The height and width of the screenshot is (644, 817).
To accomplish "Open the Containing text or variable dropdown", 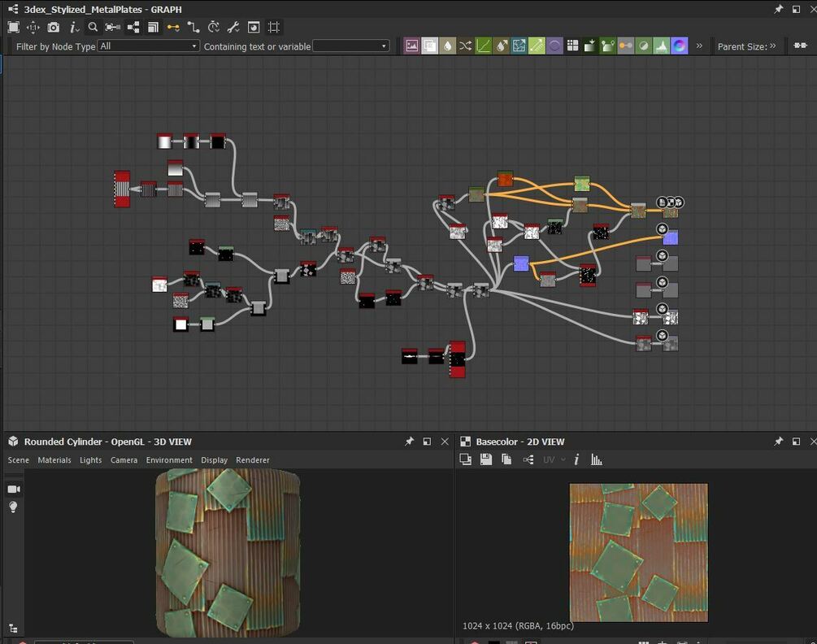I will tap(351, 46).
